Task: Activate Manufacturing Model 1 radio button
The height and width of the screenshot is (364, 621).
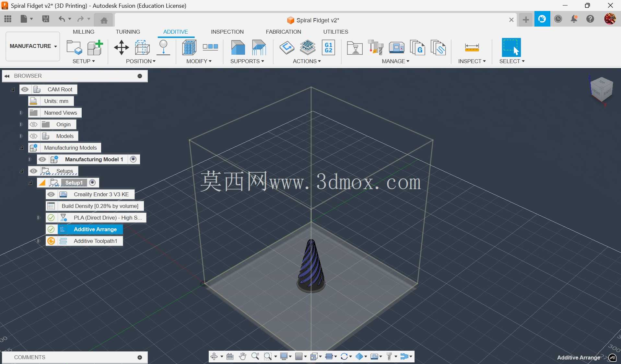Action: 133,159
